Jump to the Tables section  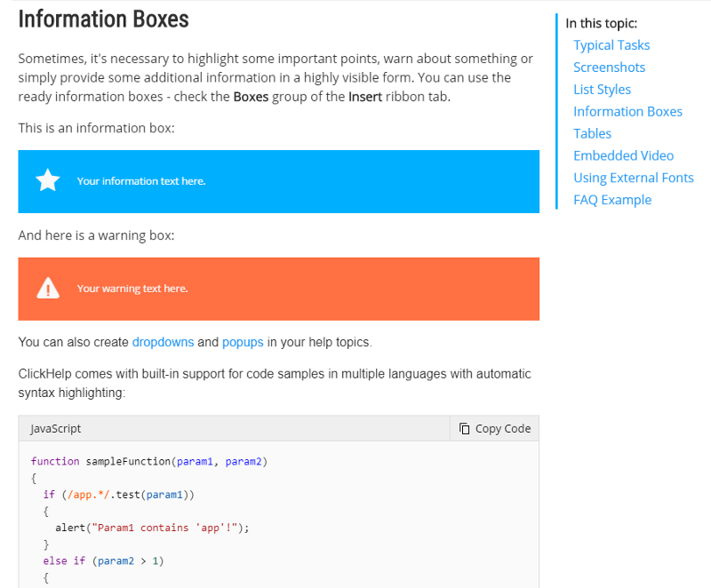[x=592, y=134]
